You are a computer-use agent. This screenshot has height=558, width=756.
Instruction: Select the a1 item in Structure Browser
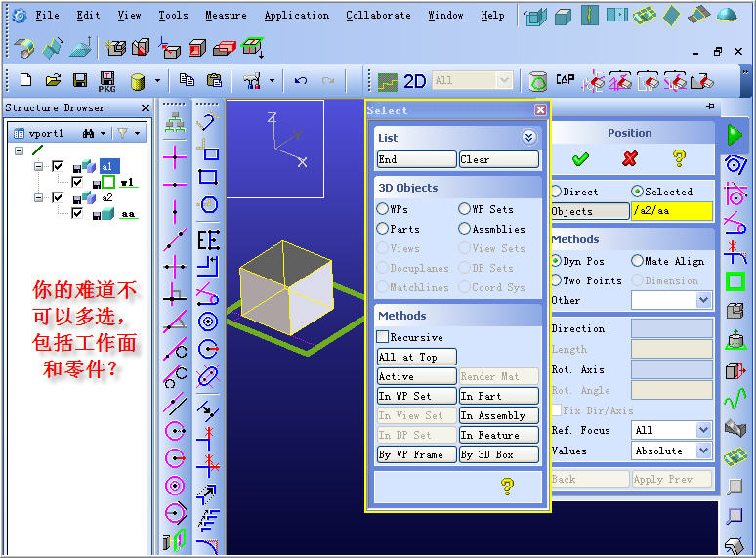(x=109, y=167)
